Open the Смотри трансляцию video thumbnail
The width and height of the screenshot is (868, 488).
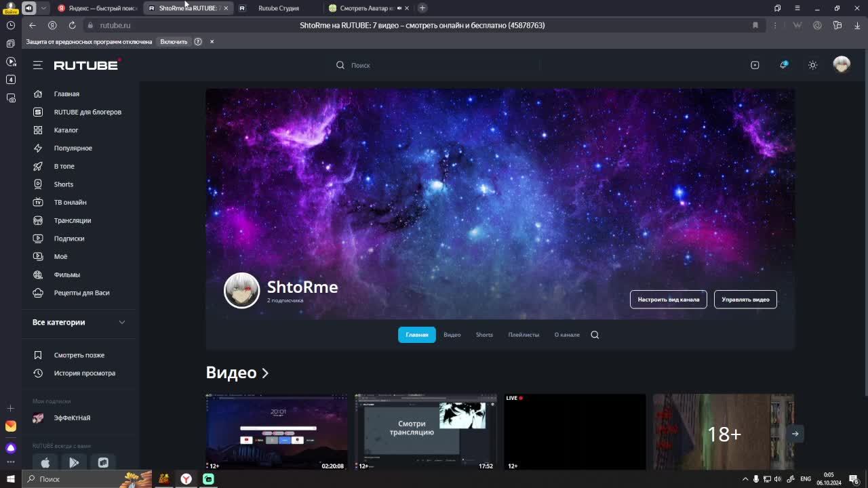point(425,432)
